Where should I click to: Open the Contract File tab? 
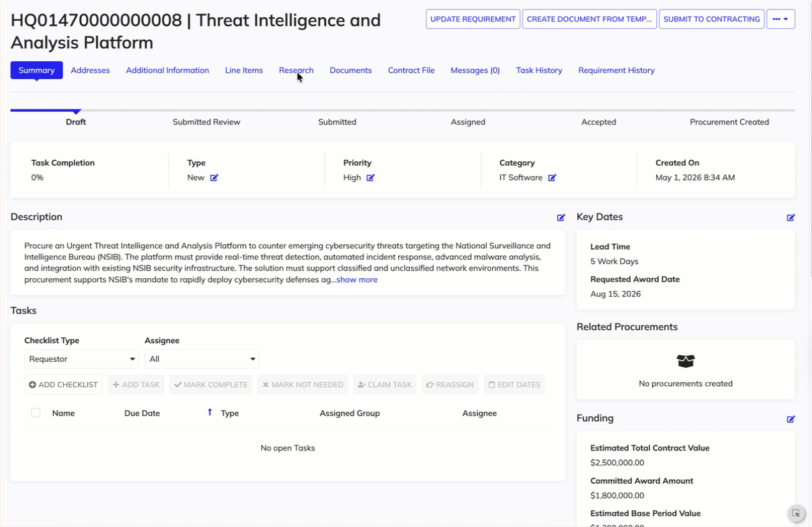[411, 70]
